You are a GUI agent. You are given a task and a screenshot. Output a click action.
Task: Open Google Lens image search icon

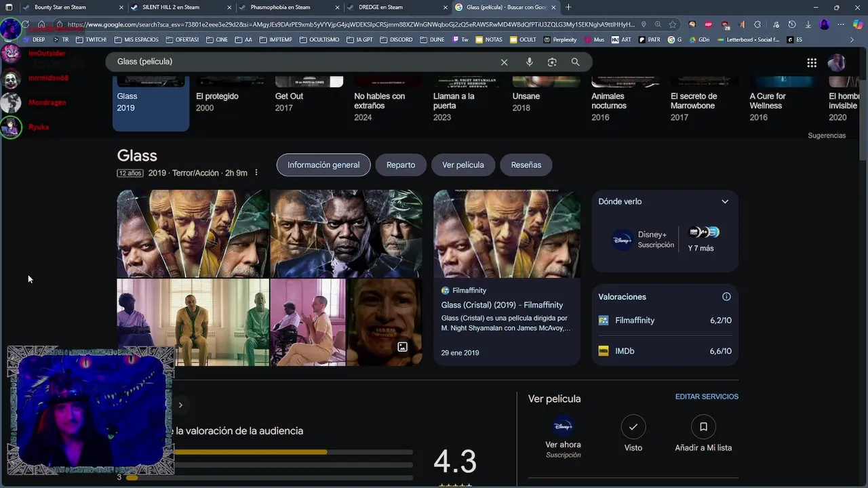552,62
